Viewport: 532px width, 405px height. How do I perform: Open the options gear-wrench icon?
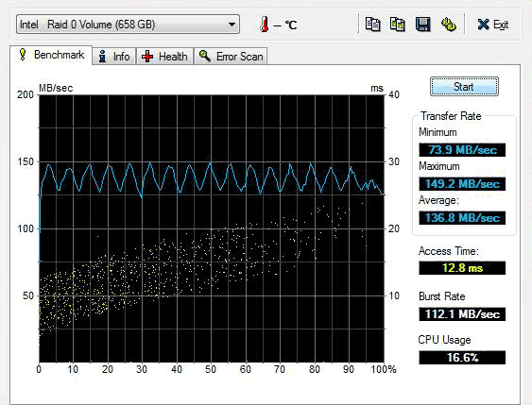click(x=448, y=25)
